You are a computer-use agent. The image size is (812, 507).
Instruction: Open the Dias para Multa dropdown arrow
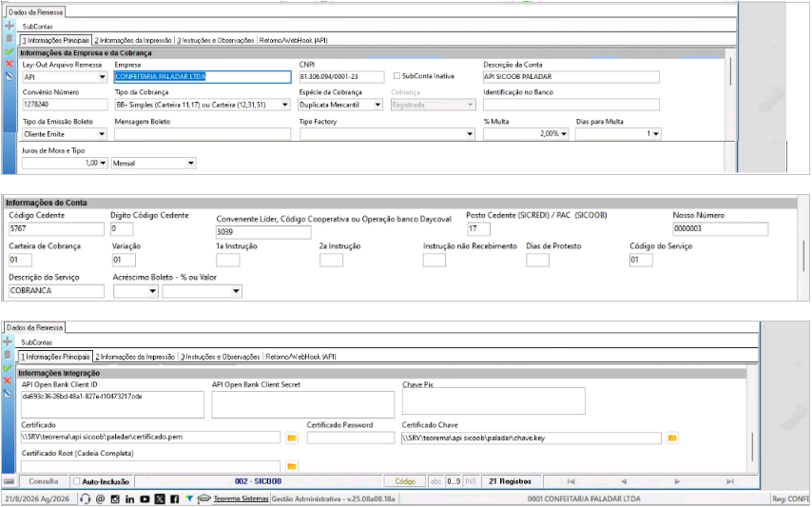(x=657, y=134)
